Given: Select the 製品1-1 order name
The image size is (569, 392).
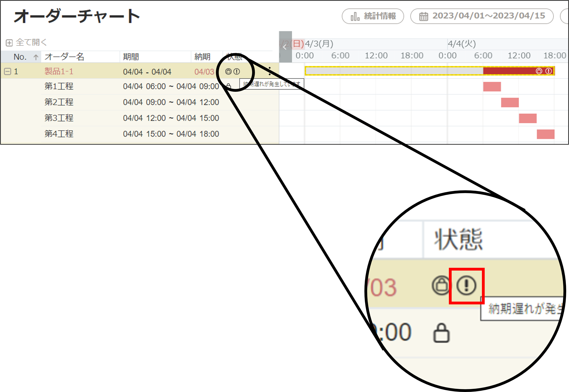Looking at the screenshot, I should click(59, 71).
